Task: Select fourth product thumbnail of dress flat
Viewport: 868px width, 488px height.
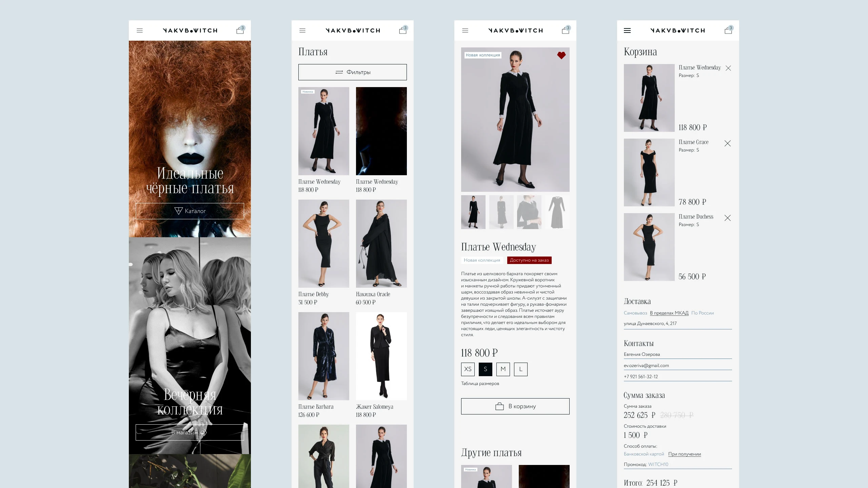Action: coord(557,212)
